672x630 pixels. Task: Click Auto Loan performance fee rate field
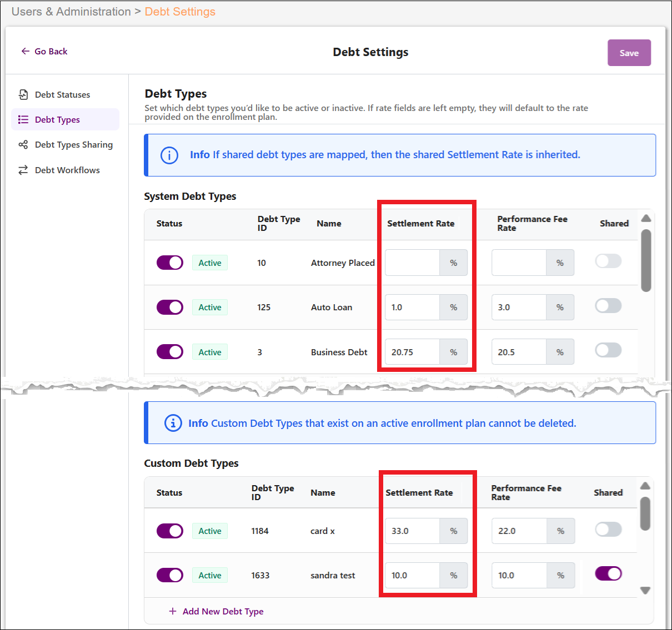coord(519,307)
